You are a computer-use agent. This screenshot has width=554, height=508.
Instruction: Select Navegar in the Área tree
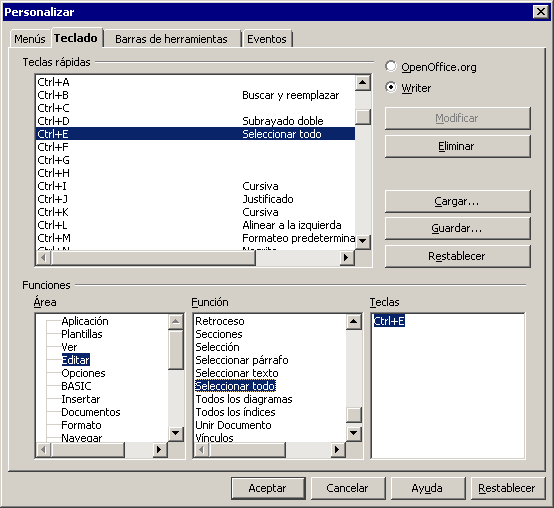tap(82, 438)
